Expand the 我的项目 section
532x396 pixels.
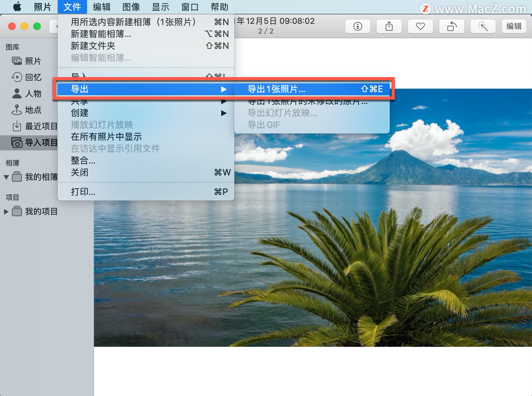click(6, 211)
